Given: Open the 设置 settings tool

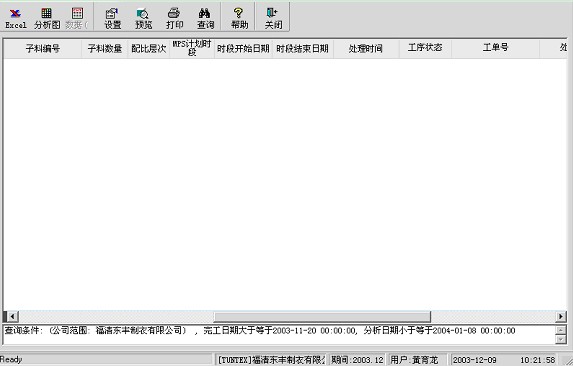Looking at the screenshot, I should click(112, 18).
